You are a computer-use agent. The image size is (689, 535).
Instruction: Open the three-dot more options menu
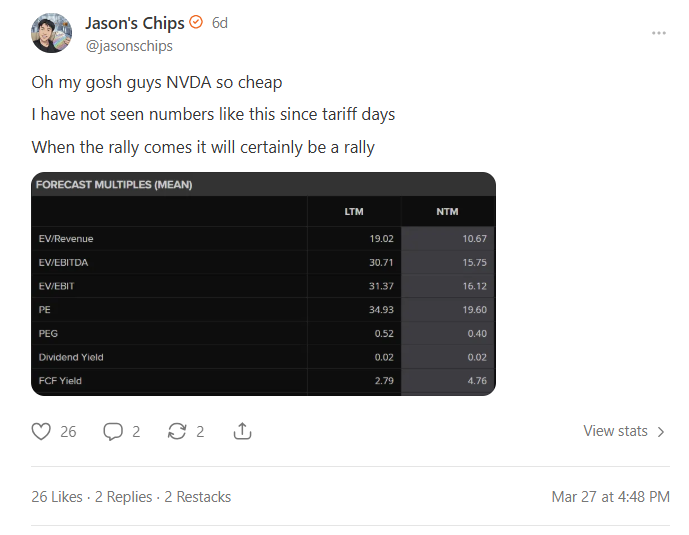659,33
